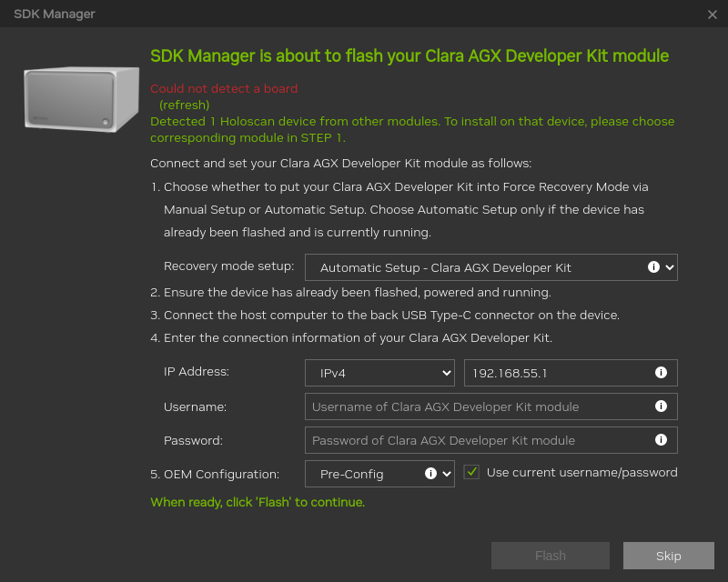Open the Recovery mode setup dropdown

[491, 266]
